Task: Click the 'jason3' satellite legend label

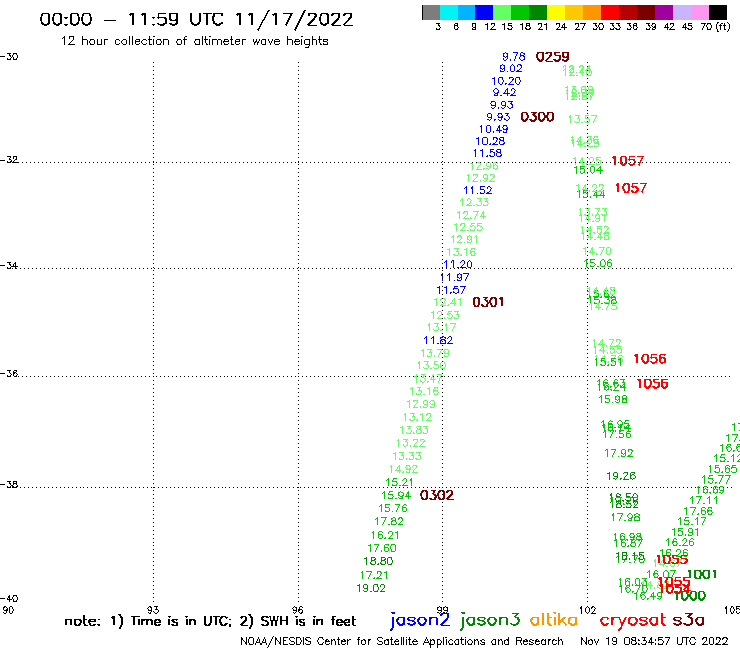Action: [x=490, y=620]
